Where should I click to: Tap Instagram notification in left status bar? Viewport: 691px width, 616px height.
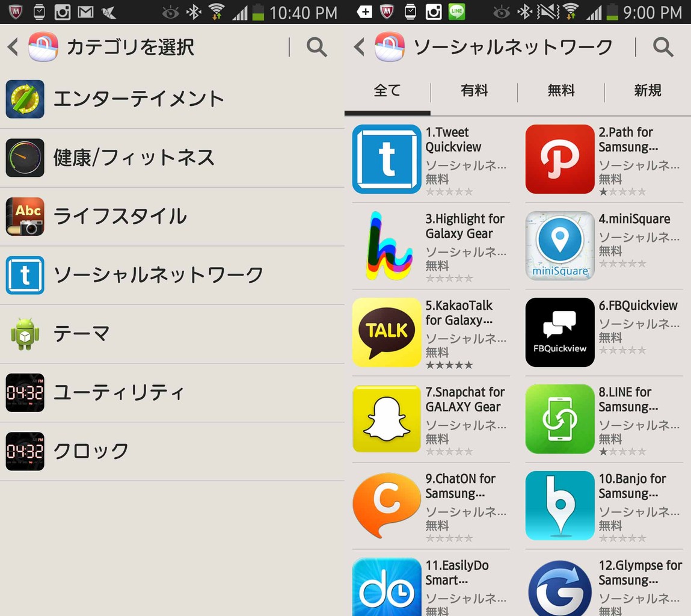[62, 12]
